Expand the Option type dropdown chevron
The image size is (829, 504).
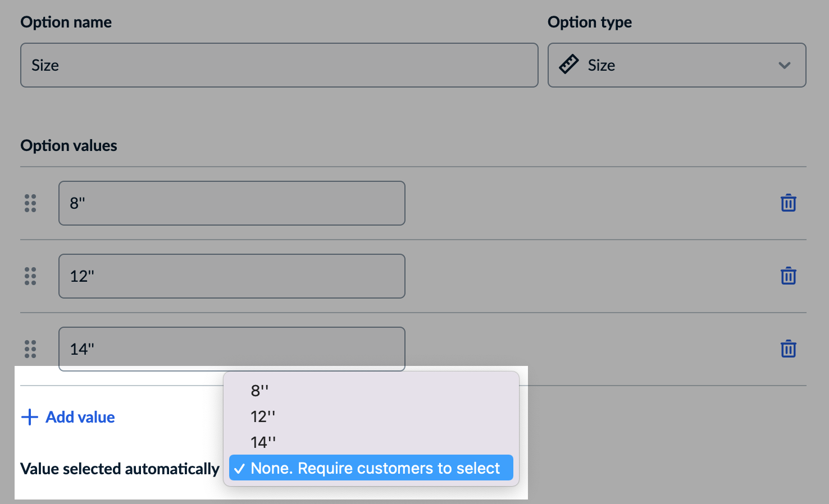(785, 65)
